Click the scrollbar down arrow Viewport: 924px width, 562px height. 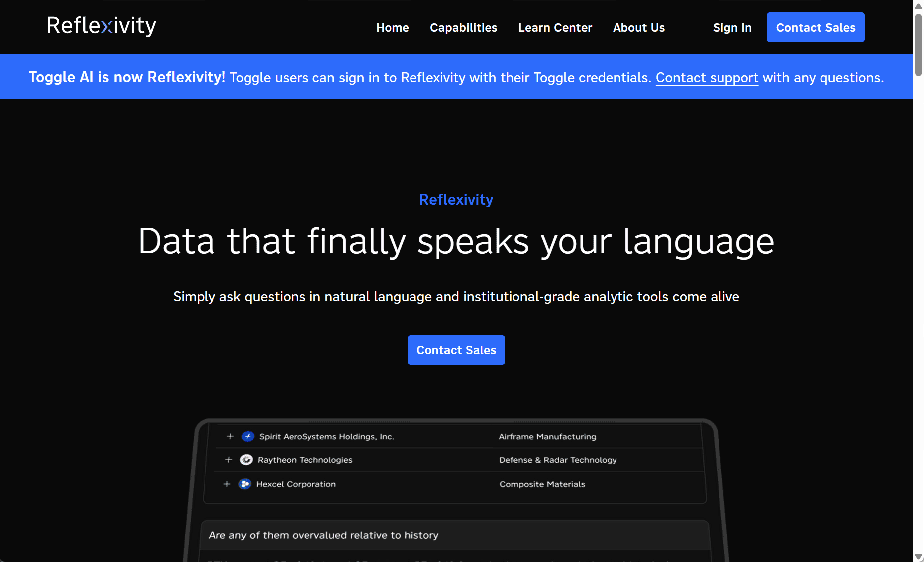click(x=918, y=556)
